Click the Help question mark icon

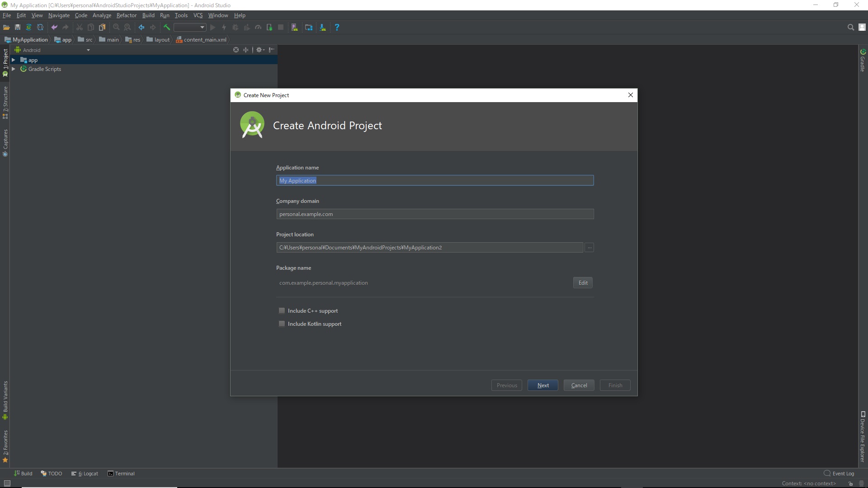point(337,28)
